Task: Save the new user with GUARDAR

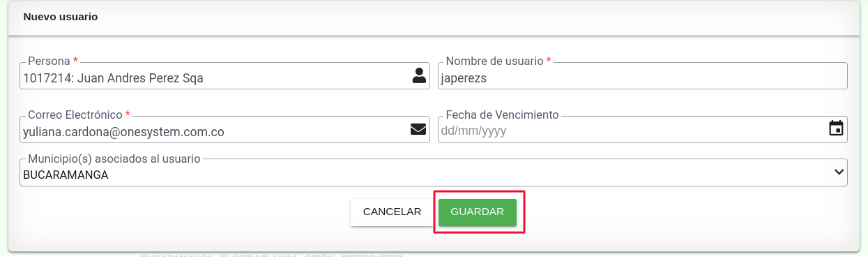Action: click(x=478, y=212)
